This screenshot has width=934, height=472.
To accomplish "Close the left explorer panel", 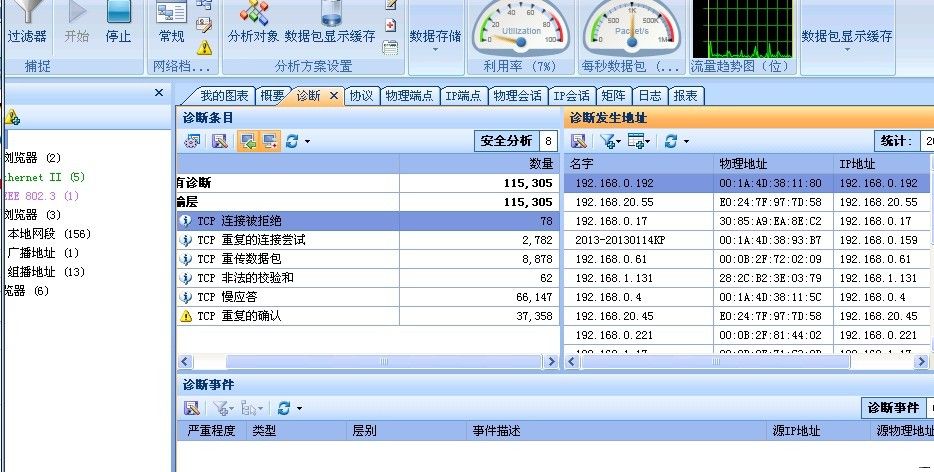I will click(x=158, y=92).
